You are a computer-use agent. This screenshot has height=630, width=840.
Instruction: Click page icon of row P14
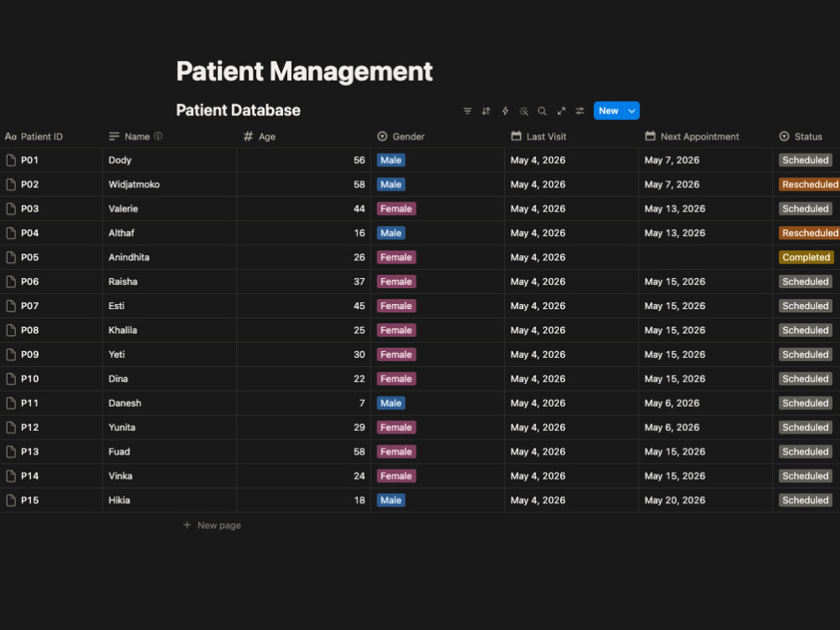(x=11, y=475)
